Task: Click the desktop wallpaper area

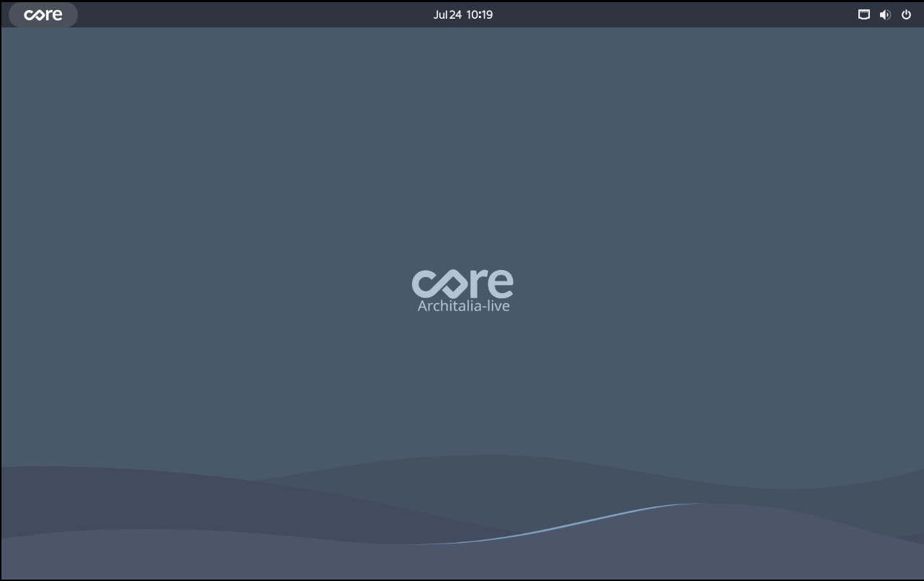Action: (216, 397)
